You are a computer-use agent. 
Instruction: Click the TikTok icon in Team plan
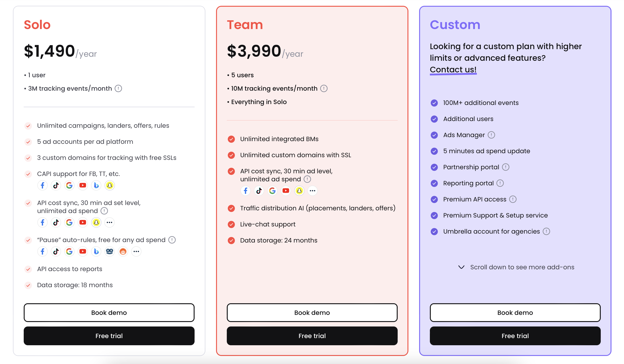coord(259,191)
